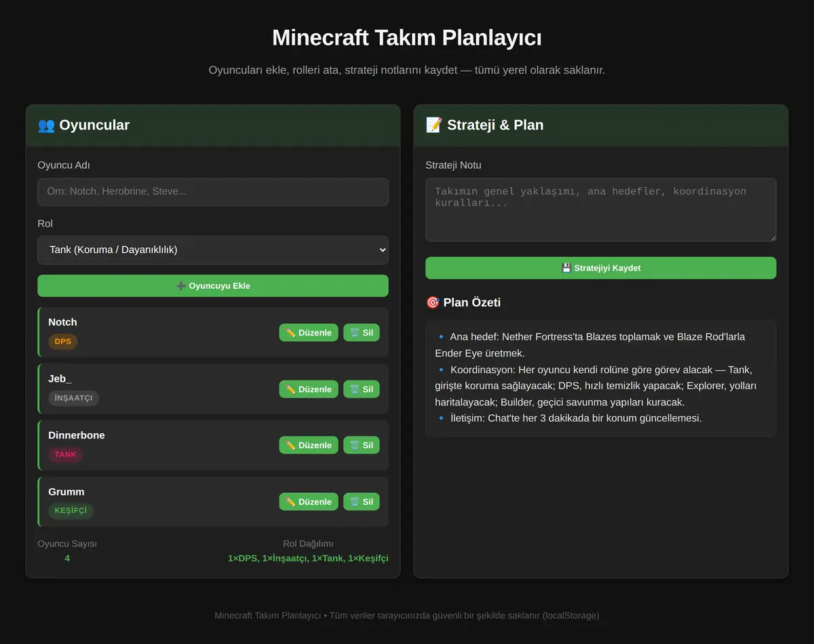Delete player Grumm with Sil
This screenshot has width=814, height=644.
[x=362, y=502]
